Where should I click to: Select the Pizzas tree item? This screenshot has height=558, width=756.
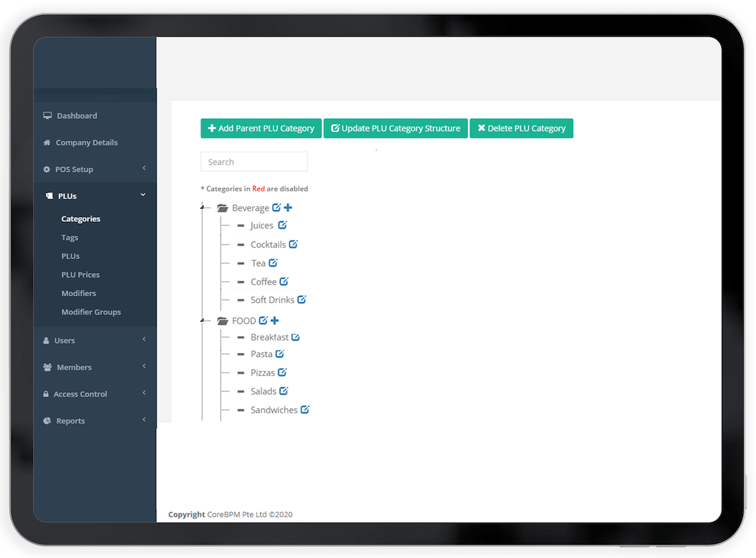[263, 373]
